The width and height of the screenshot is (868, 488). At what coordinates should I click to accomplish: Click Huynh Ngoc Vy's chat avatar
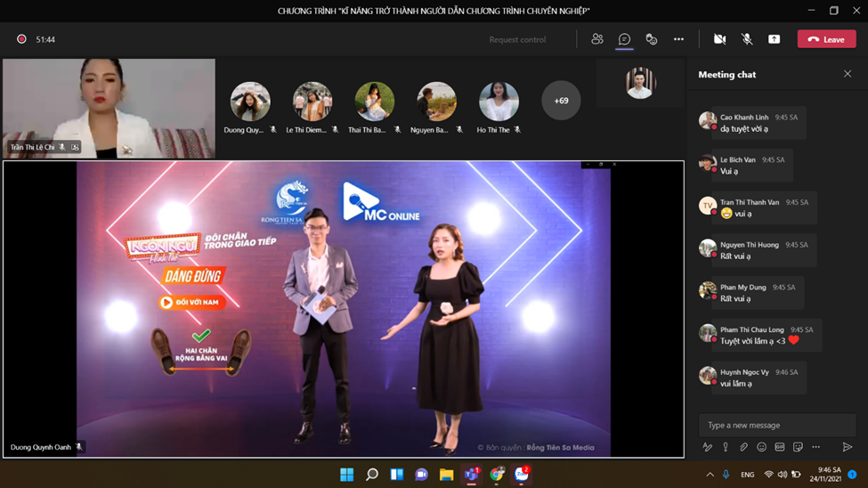click(707, 375)
